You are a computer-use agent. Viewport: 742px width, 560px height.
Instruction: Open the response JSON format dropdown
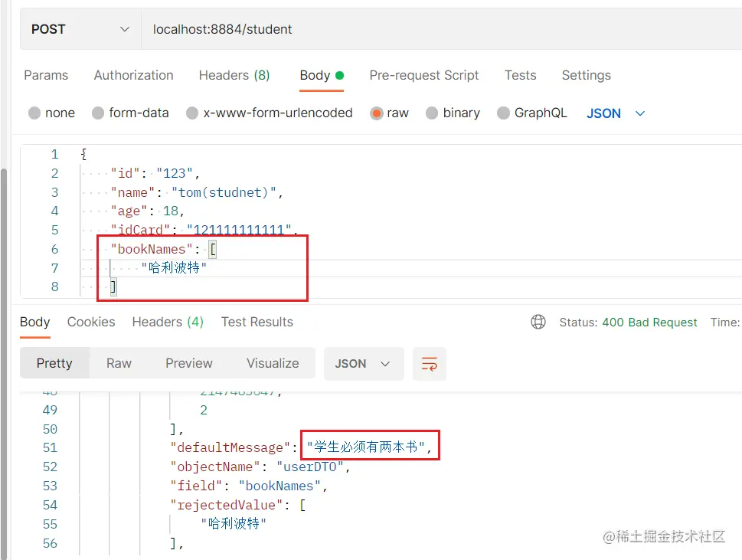364,364
